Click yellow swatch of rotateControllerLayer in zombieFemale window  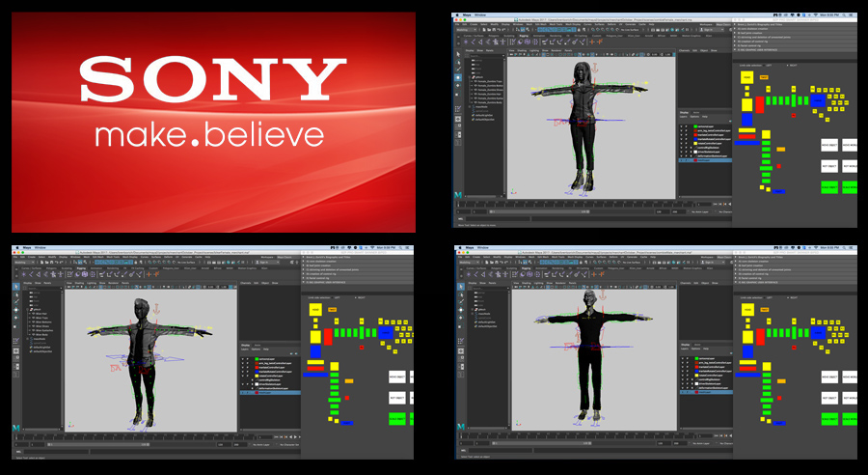point(695,144)
